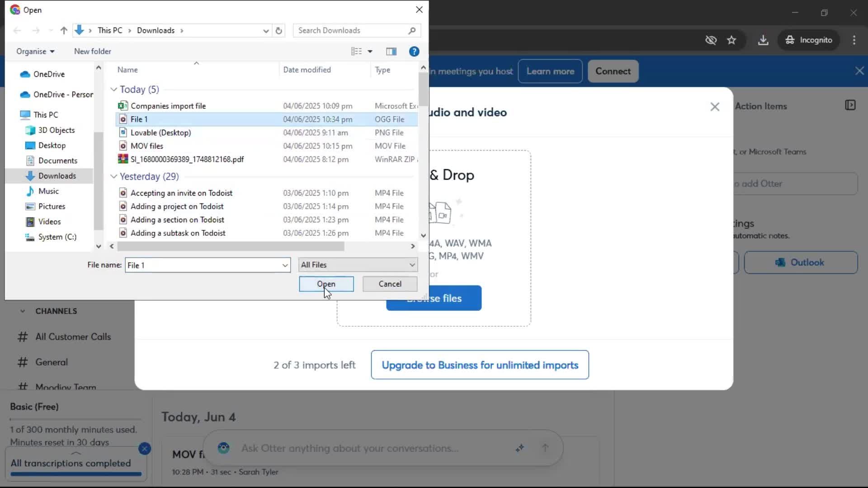This screenshot has width=868, height=488.
Task: Refresh the Downloads folder listing
Action: coord(279,30)
